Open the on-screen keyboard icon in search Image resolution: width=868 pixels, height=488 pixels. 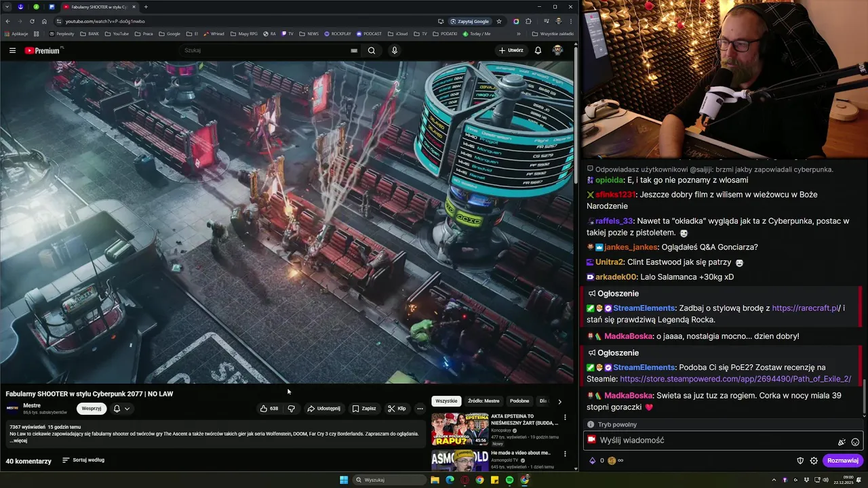click(354, 50)
